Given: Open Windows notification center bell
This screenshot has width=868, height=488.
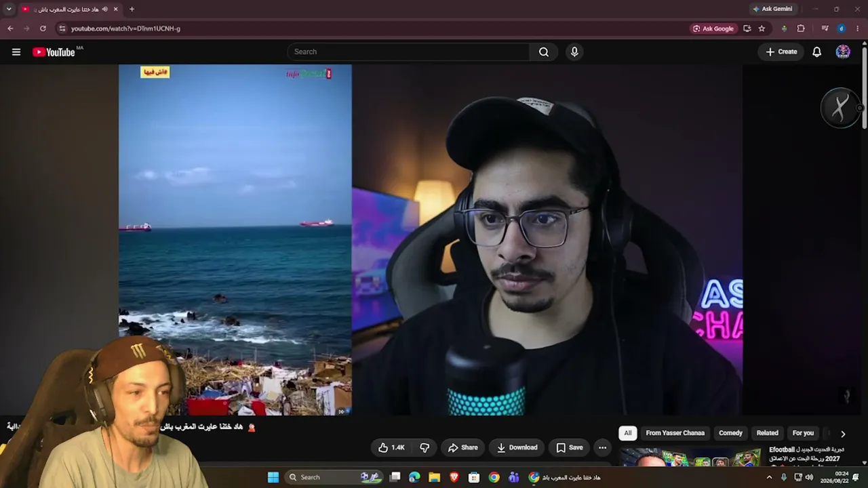Looking at the screenshot, I should (x=856, y=477).
